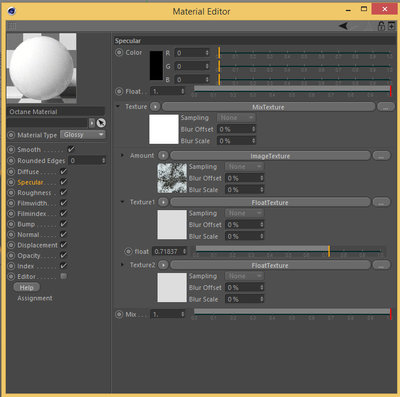Enable the Editor checkbox
The image size is (400, 397).
point(63,276)
